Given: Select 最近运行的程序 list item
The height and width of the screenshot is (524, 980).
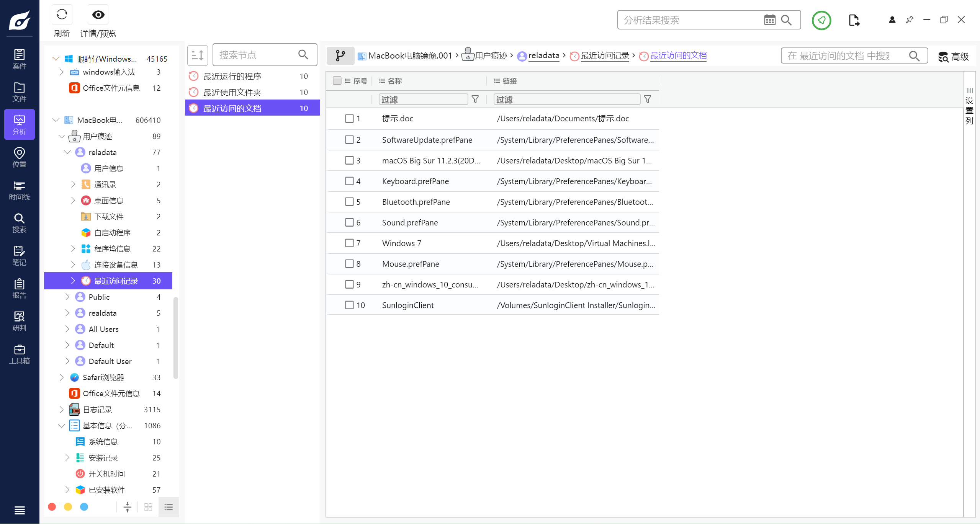Looking at the screenshot, I should [232, 76].
